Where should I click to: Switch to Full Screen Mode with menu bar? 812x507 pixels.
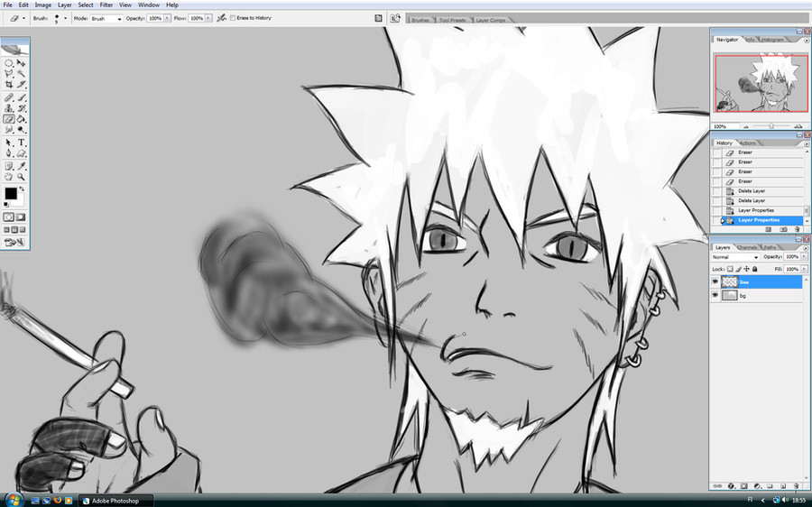point(14,230)
